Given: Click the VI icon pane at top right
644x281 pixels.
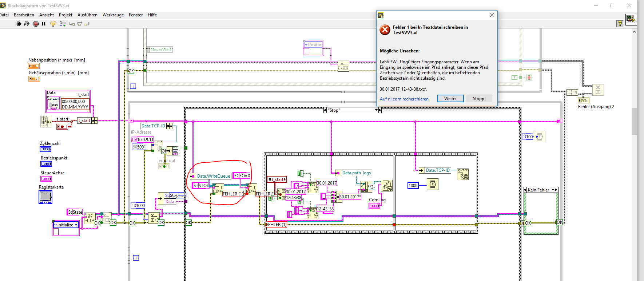Looking at the screenshot, I should (x=631, y=19).
